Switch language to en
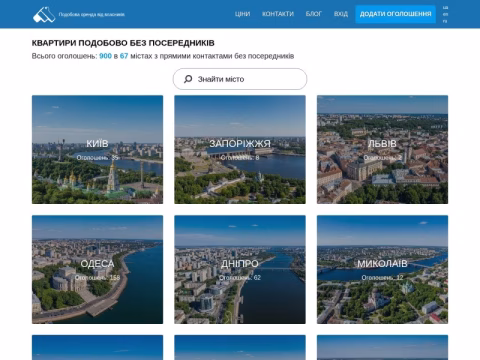This screenshot has height=360, width=480. 445,14
